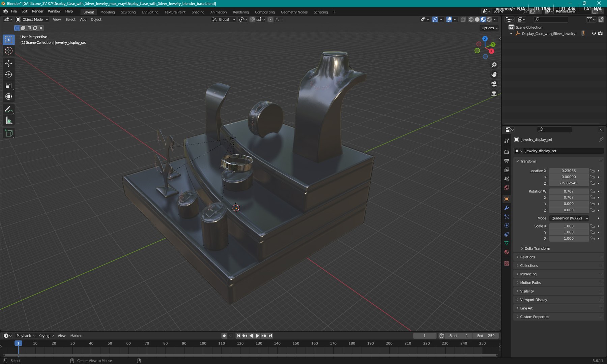Hide Display_Case_with_Silver_Jewelry collection in viewport
The image size is (607, 364).
pyautogui.click(x=594, y=33)
